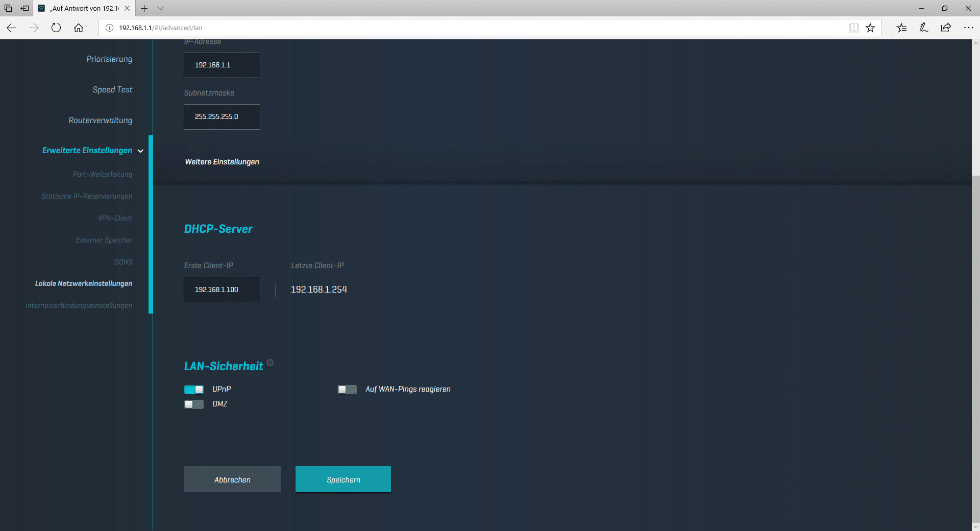Disable the UPnP toggle
Screen dimensions: 980x531
click(194, 390)
